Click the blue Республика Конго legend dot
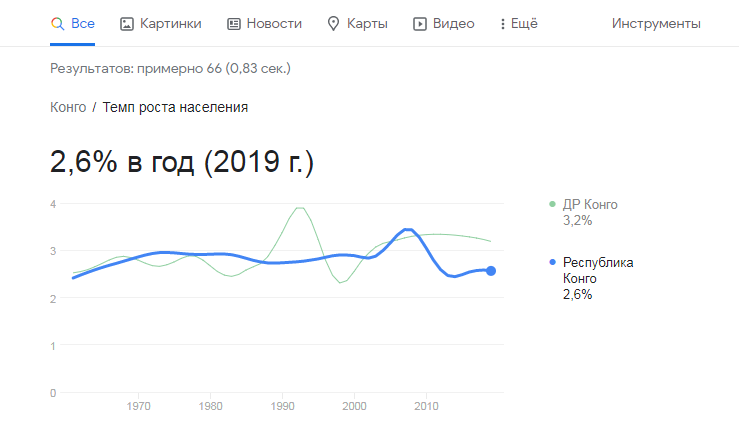Viewport: 739px width, 422px height. pyautogui.click(x=552, y=262)
